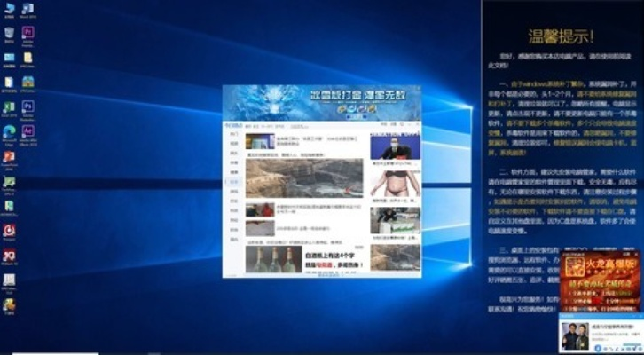Click the fire dragon game advertisement
The width and height of the screenshot is (644, 355).
tap(600, 283)
